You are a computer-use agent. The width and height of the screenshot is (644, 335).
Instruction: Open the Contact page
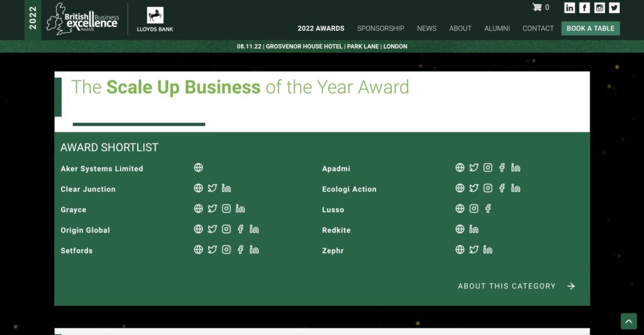click(x=538, y=28)
